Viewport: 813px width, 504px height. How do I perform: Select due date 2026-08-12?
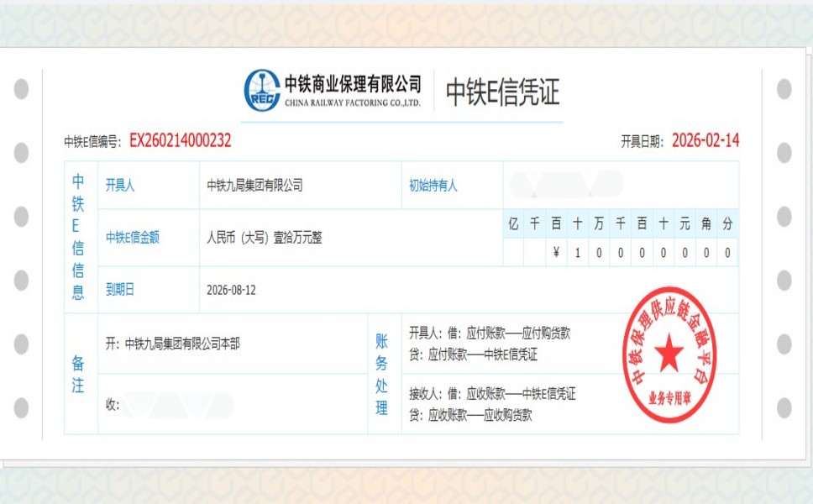coord(231,290)
